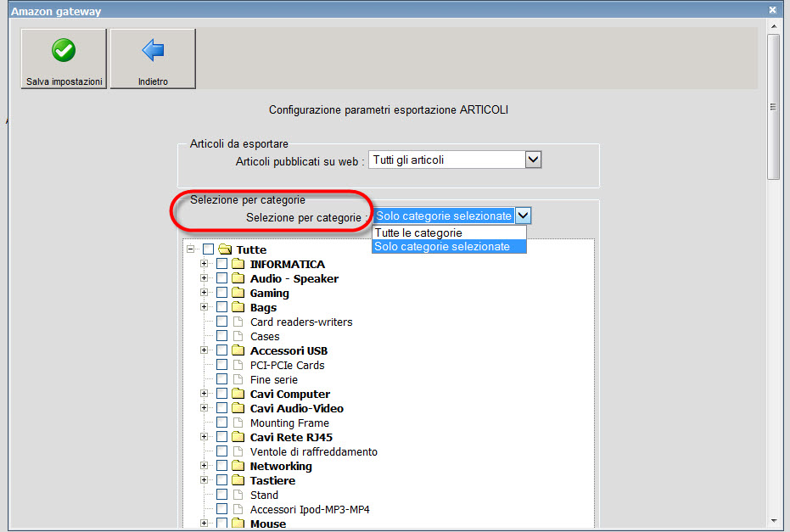
Task: Click the scrollbar down arrow
Action: pyautogui.click(x=773, y=521)
